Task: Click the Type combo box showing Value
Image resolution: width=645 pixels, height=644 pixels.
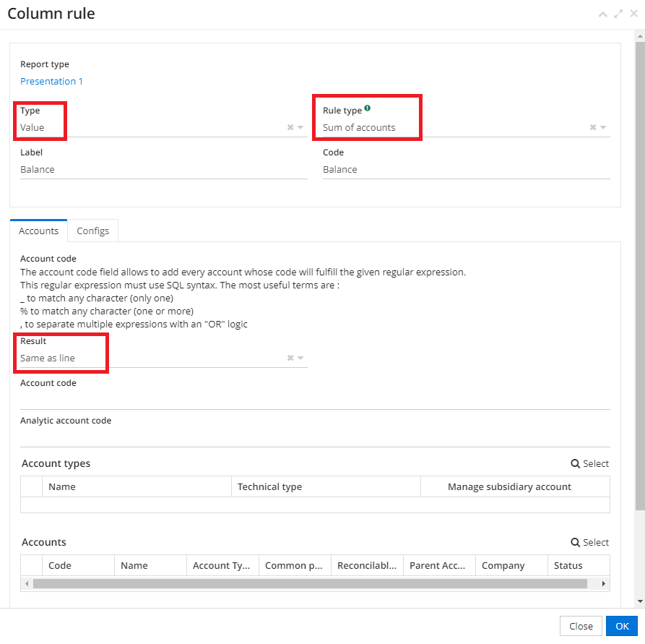Action: click(x=164, y=128)
